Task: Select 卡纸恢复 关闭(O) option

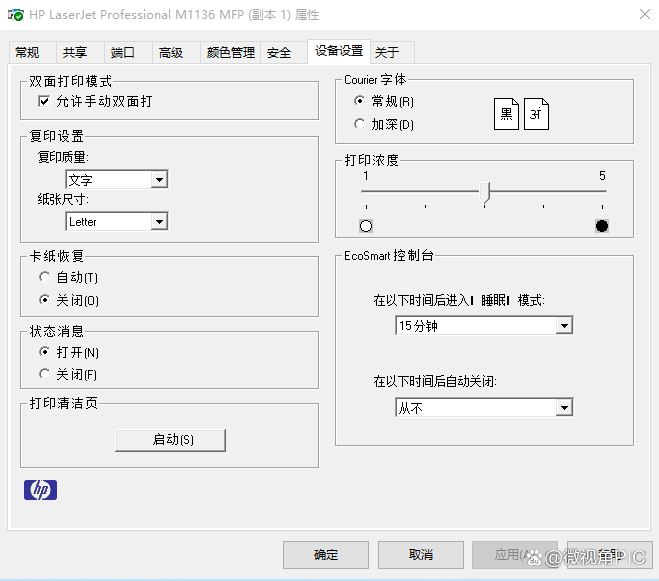Action: (x=45, y=299)
